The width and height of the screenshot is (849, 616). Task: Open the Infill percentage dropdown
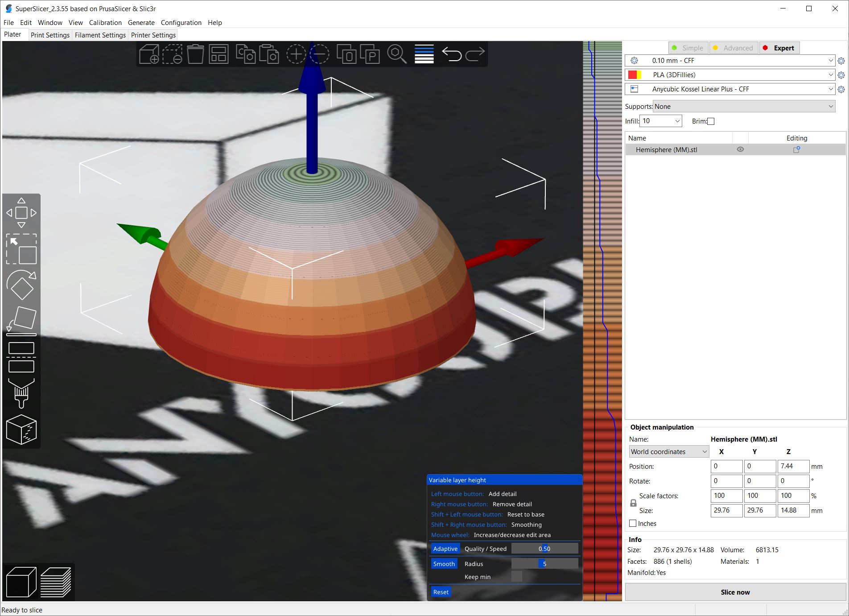click(x=660, y=121)
